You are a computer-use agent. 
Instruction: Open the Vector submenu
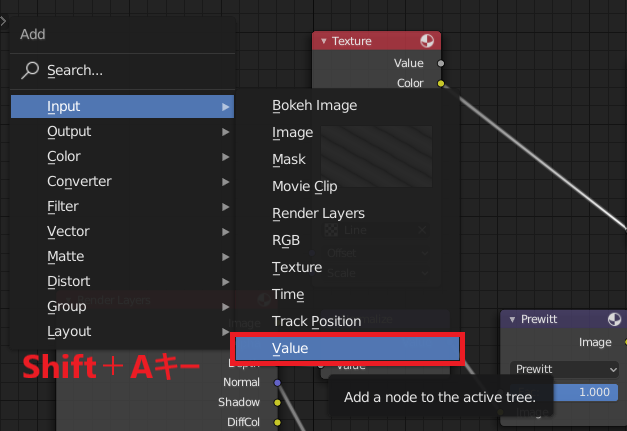tap(122, 231)
